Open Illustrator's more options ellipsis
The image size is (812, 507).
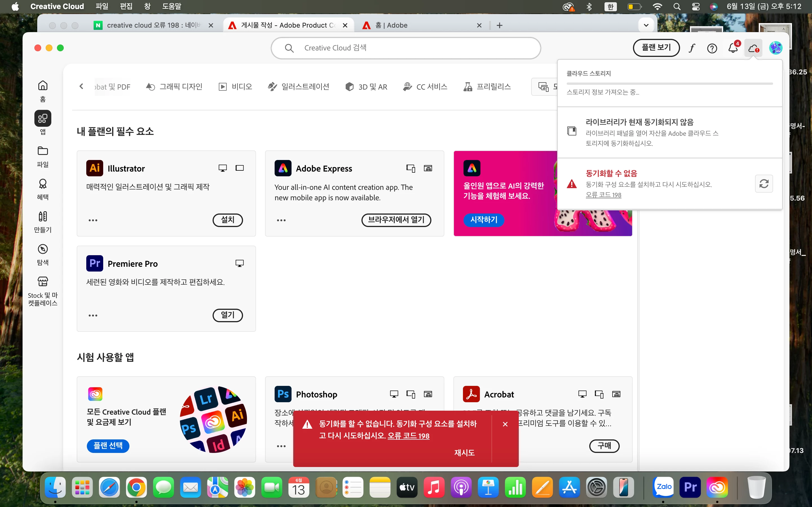tap(93, 220)
